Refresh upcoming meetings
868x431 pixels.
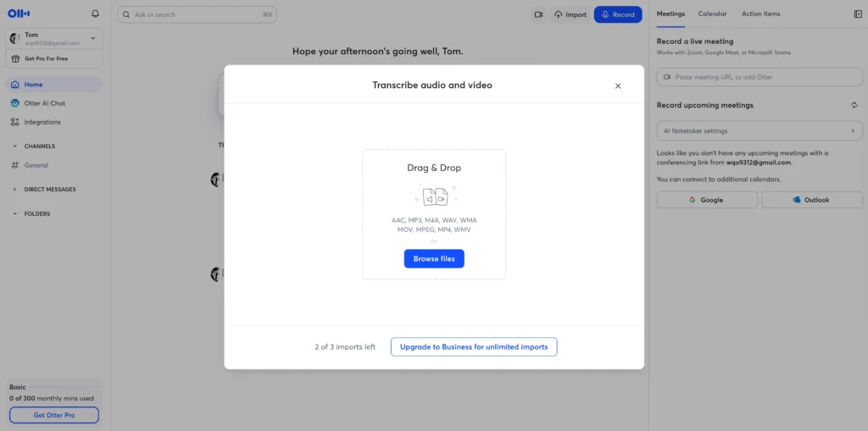(854, 105)
